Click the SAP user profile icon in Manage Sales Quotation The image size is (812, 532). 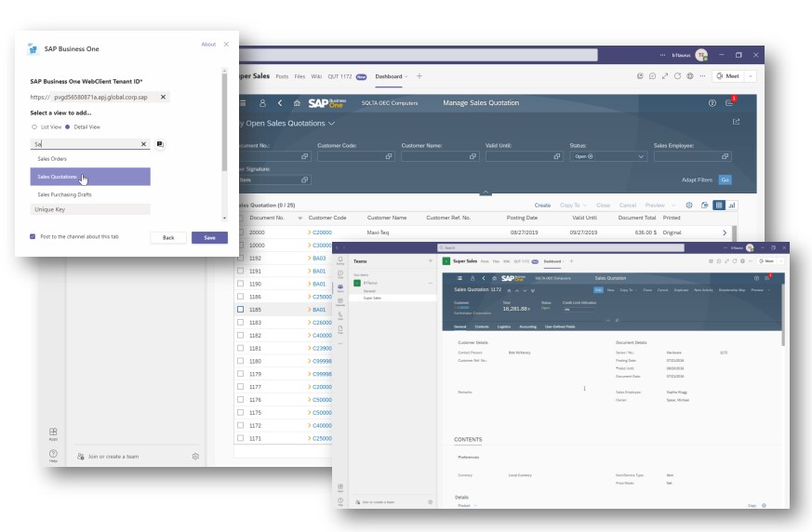click(262, 103)
